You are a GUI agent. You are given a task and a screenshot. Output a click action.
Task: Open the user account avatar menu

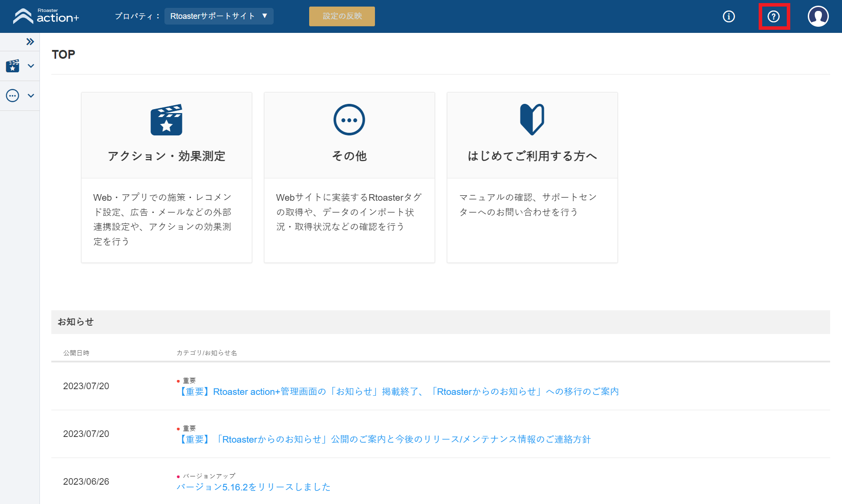[818, 16]
